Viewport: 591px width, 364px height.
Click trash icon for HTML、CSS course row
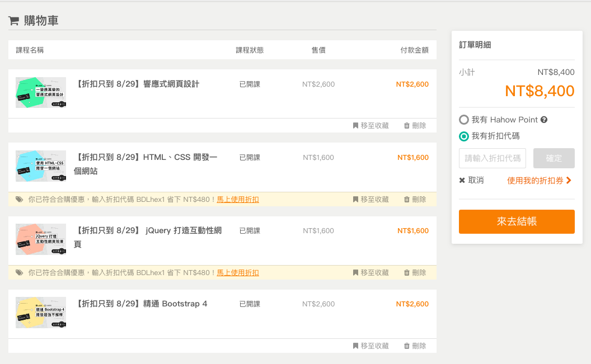[407, 200]
